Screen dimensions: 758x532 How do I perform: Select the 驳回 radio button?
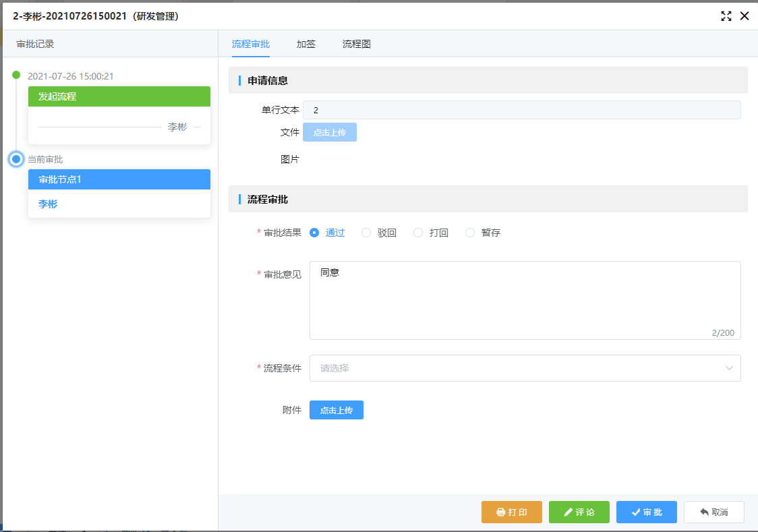coord(366,233)
